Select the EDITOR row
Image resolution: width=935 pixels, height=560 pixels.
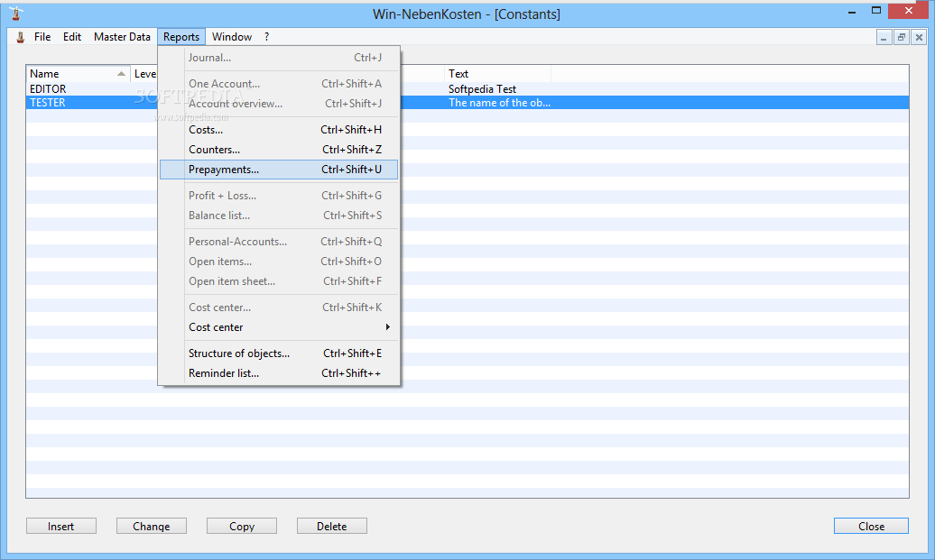467,88
